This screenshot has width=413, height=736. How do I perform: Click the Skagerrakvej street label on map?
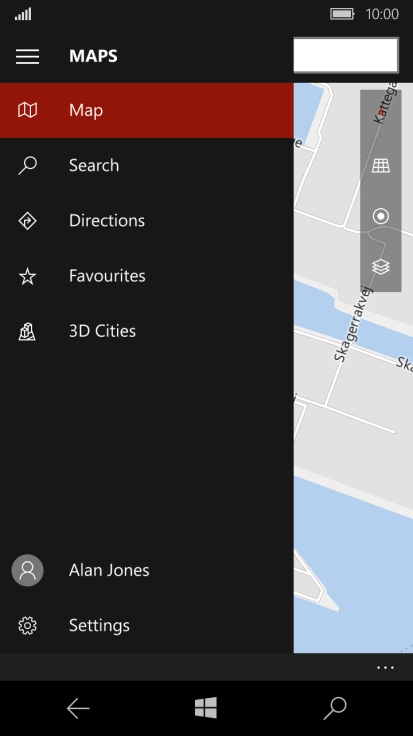[x=353, y=323]
